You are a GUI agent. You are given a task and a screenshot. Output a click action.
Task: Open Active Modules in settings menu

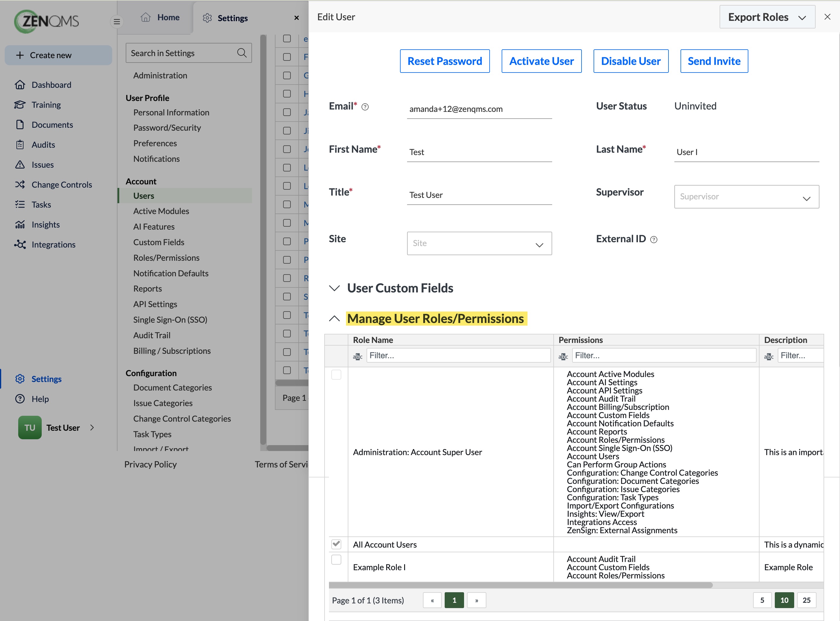point(161,211)
